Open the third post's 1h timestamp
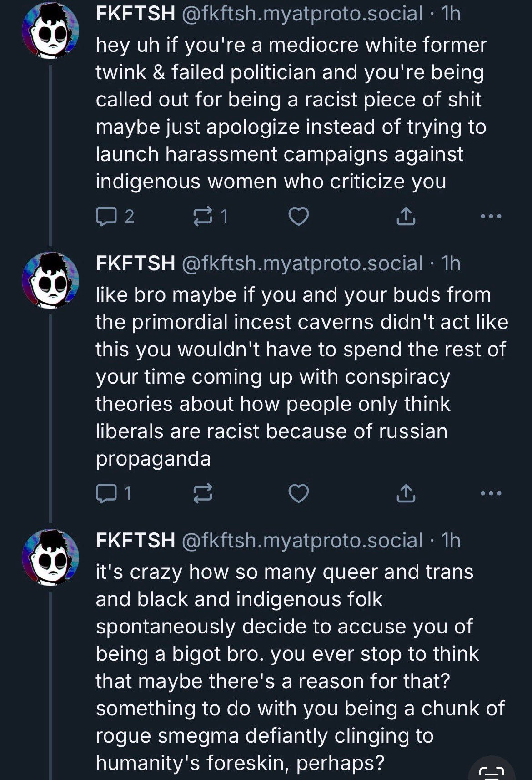The image size is (532, 780). (451, 540)
